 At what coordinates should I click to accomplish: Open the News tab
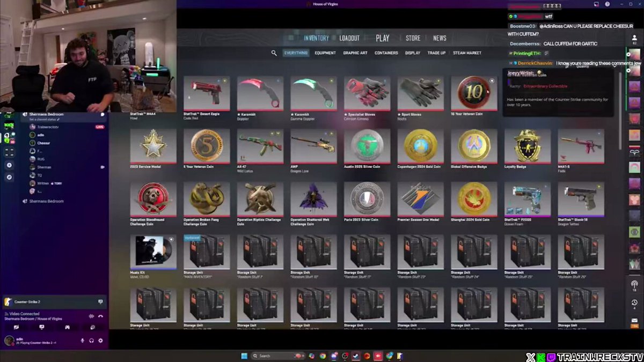[440, 38]
